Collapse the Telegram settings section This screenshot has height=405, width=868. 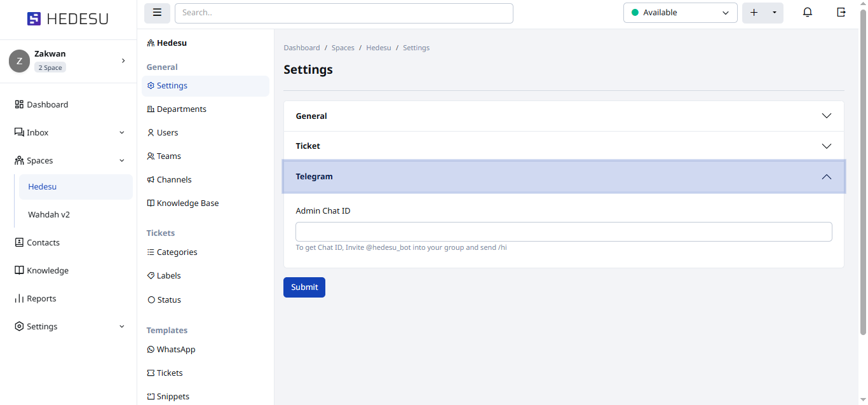point(563,177)
